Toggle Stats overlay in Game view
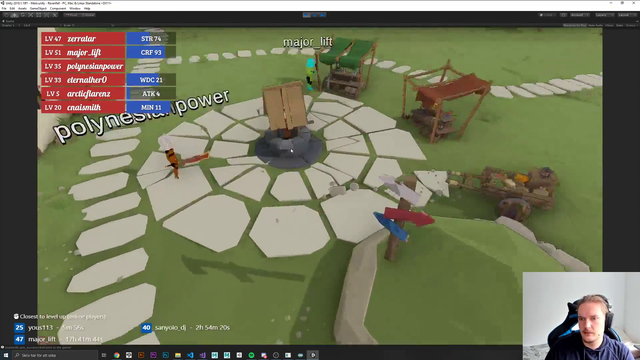 click(x=619, y=25)
